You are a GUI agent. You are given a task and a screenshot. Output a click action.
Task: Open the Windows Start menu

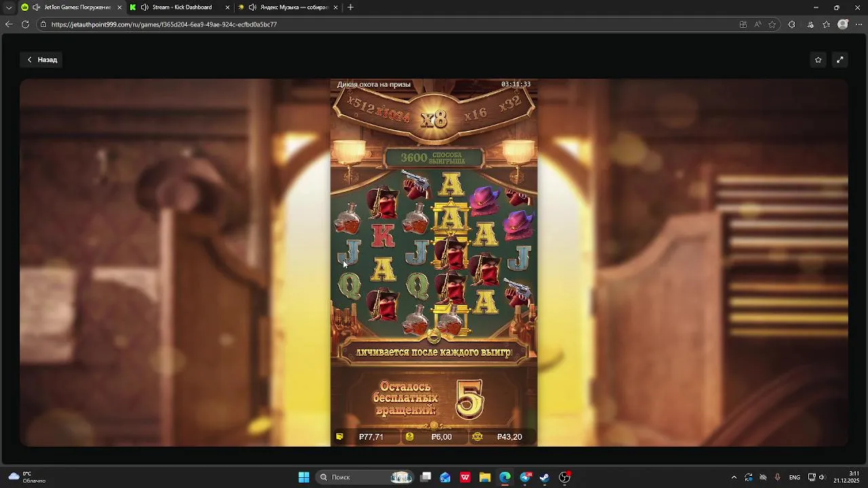pyautogui.click(x=304, y=477)
